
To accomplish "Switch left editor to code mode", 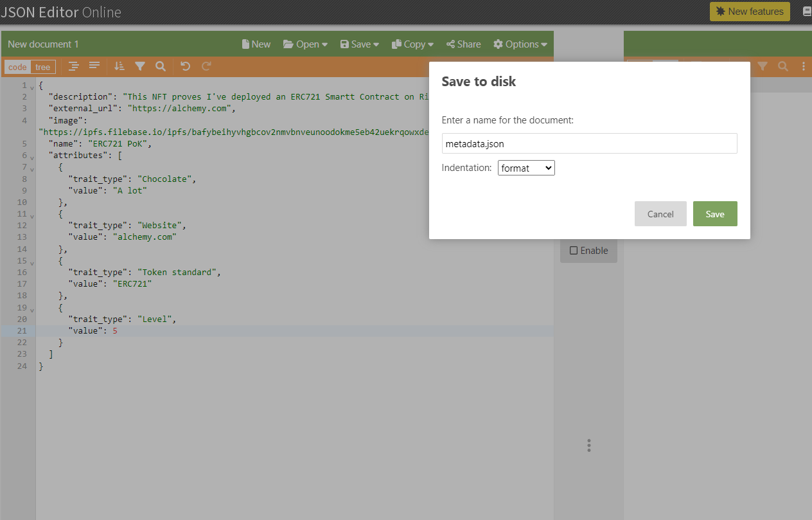I will 17,67.
